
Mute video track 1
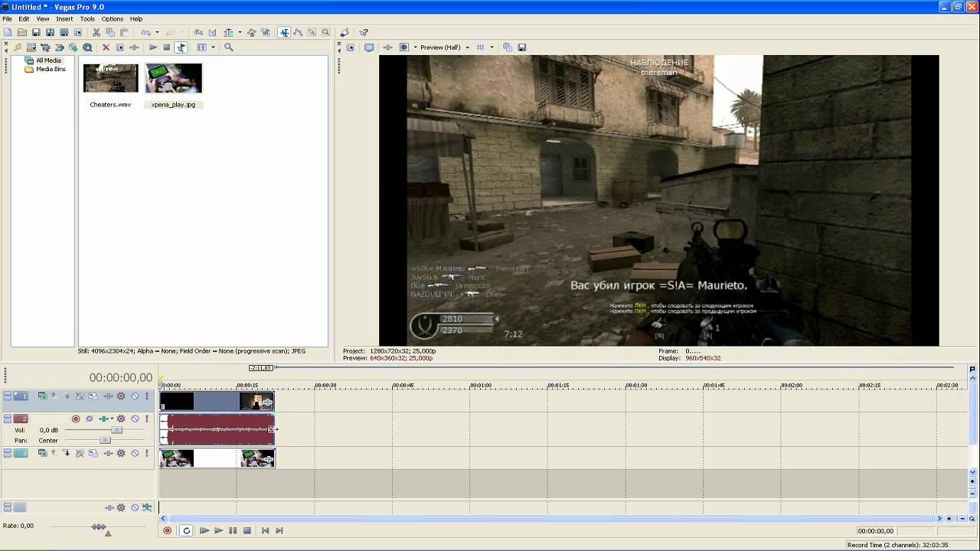[x=135, y=396]
